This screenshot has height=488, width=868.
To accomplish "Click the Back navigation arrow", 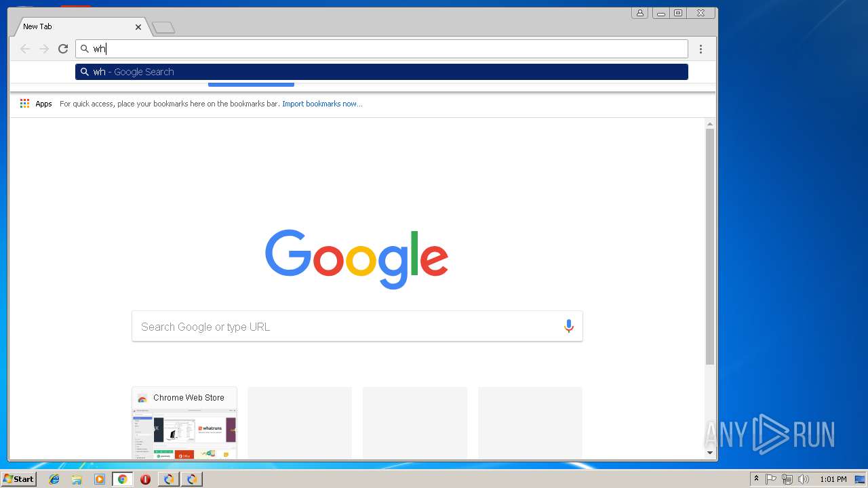I will click(x=25, y=49).
